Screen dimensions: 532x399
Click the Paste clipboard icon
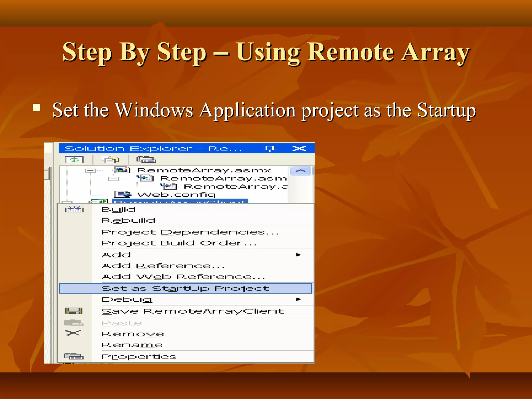pos(74,323)
